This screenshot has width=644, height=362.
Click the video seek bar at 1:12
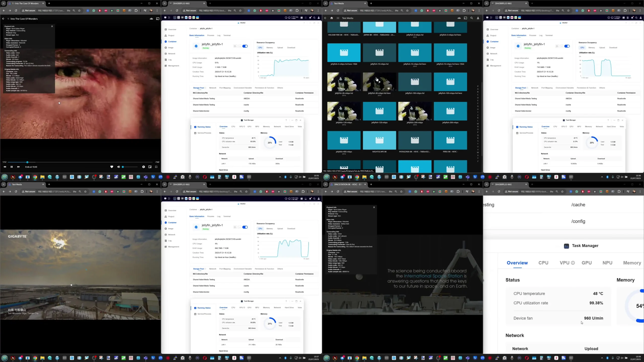pos(27,162)
